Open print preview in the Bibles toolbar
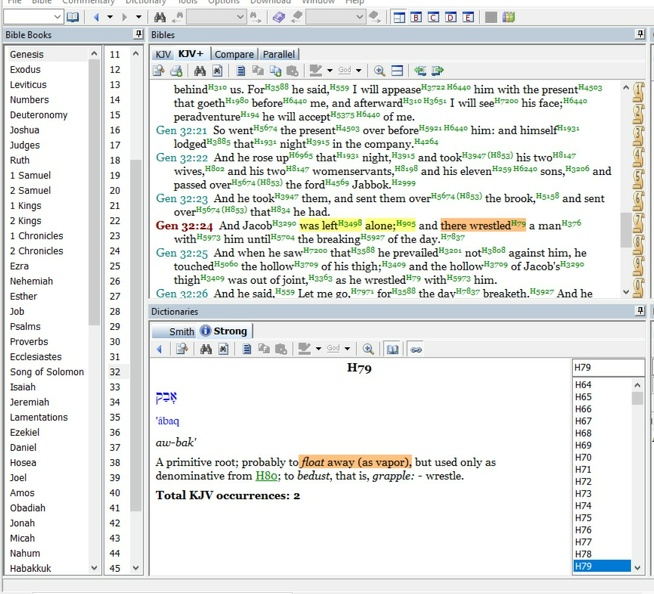Image resolution: width=654 pixels, height=594 pixels. click(x=158, y=70)
